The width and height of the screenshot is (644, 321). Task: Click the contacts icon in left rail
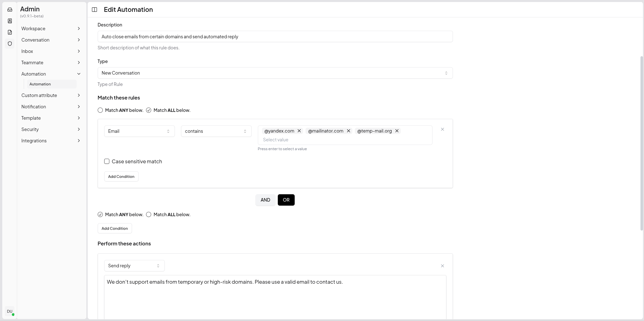coord(10,21)
